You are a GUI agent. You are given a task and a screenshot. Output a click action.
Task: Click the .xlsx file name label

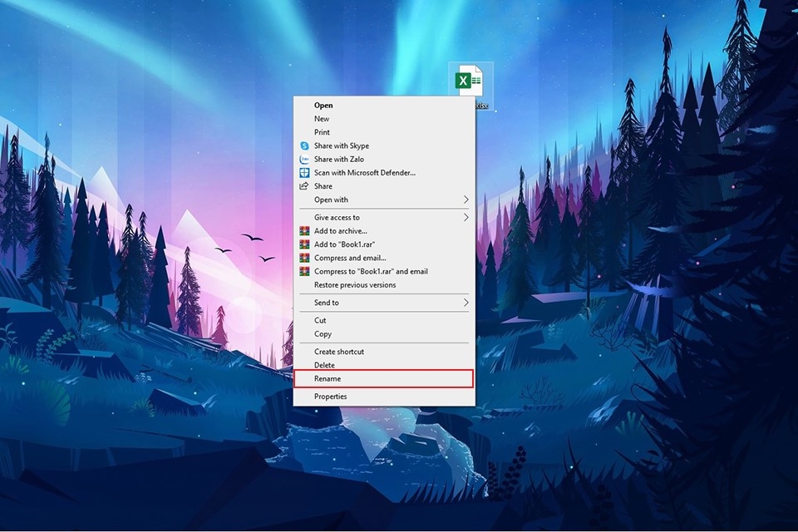click(x=481, y=106)
